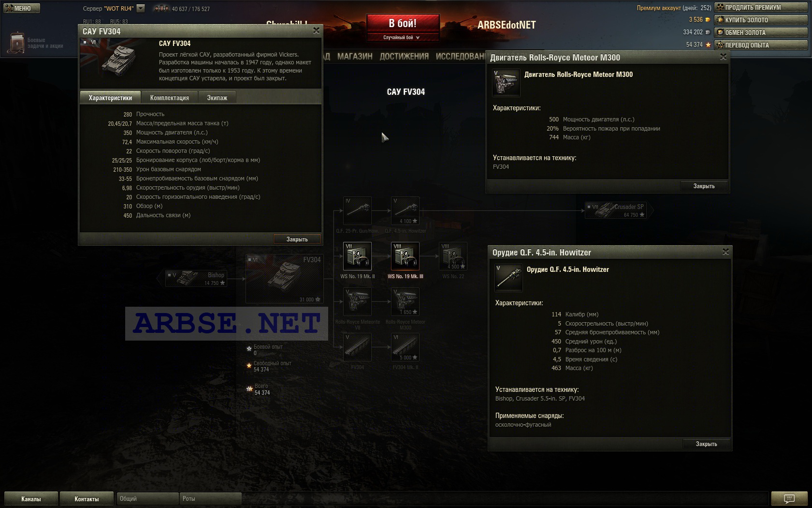Click the gold coin icon beside 3 536
Screen dimensions: 812x508
pyautogui.click(x=708, y=20)
